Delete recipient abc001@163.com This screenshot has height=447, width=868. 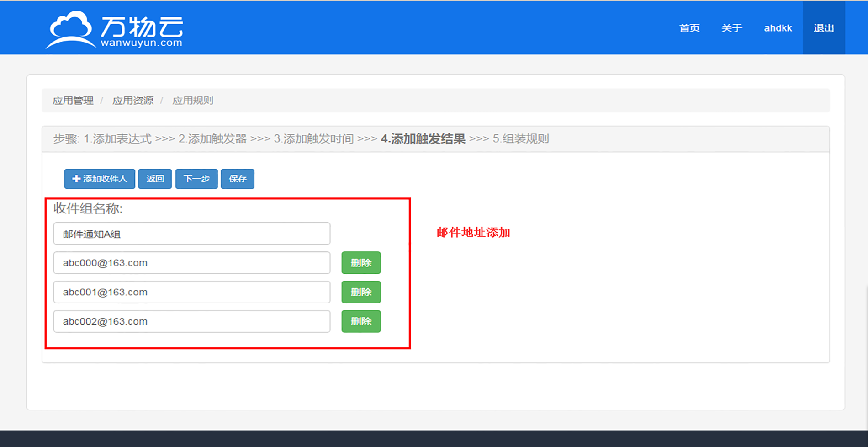[361, 292]
